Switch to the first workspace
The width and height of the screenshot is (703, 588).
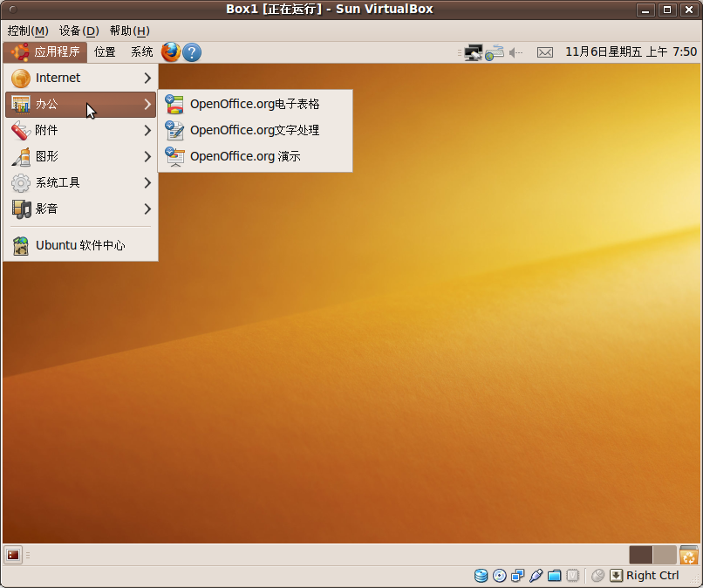641,555
